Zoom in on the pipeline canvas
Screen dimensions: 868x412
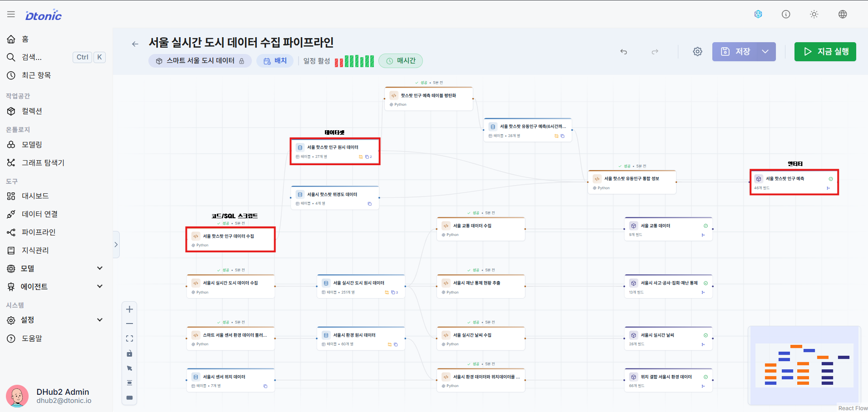click(x=129, y=309)
